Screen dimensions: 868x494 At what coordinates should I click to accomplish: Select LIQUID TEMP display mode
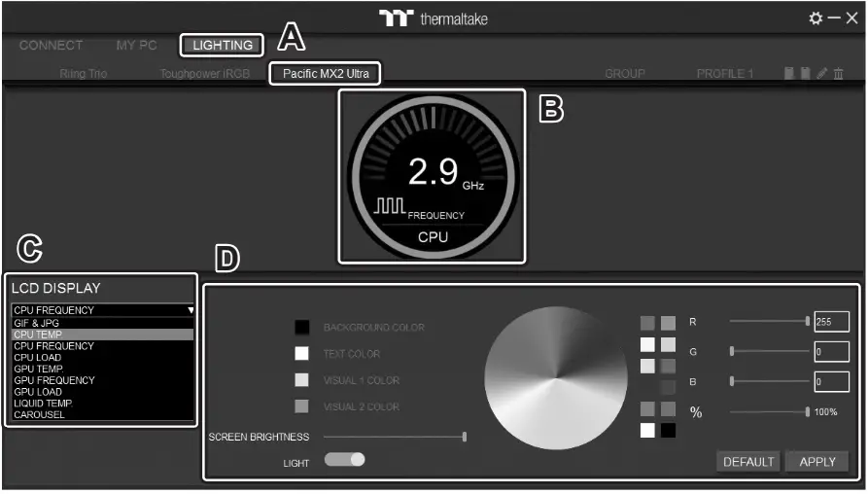pyautogui.click(x=103, y=404)
